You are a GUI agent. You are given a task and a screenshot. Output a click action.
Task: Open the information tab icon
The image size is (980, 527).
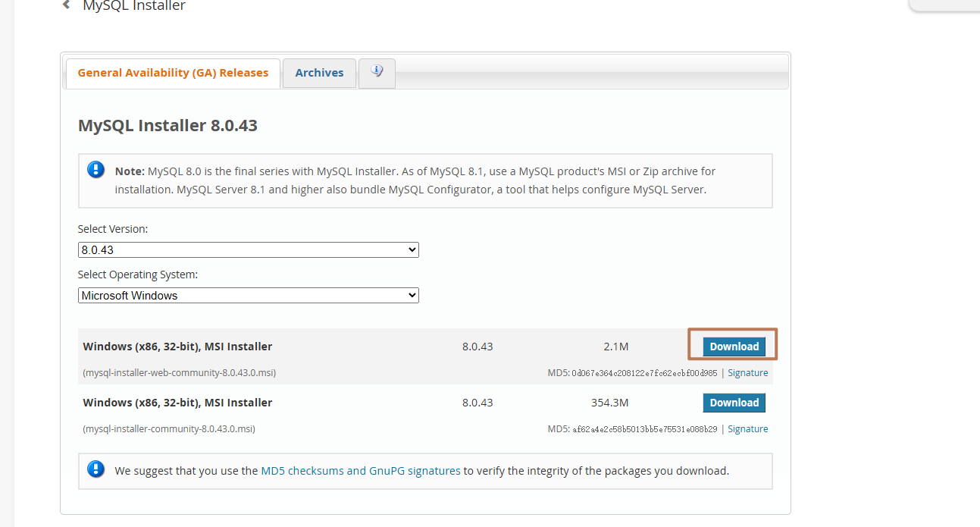(377, 73)
